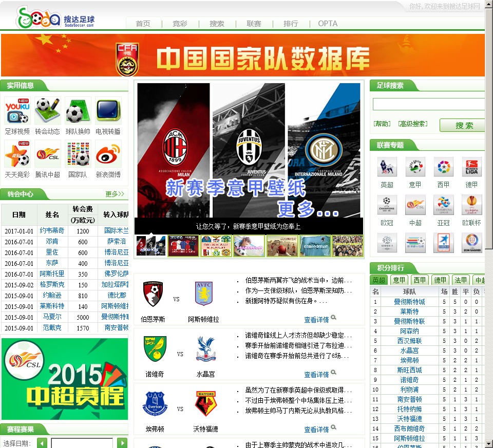Open 莱斯特 in the standings table
This screenshot has width=493, height=448.
pos(409,311)
